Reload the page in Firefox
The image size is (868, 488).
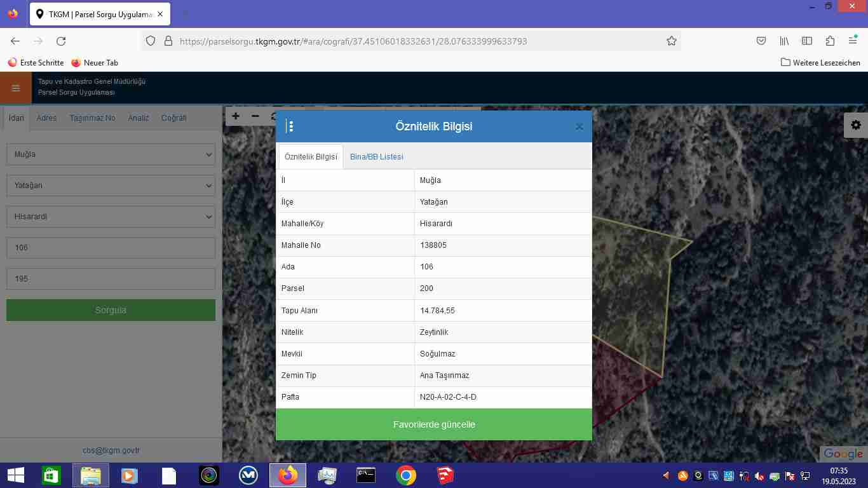[x=61, y=41]
